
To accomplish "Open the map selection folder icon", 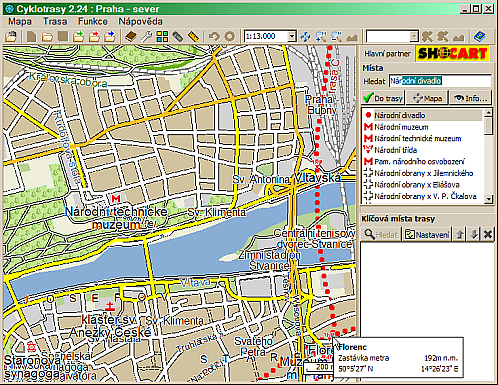I will coord(11,36).
